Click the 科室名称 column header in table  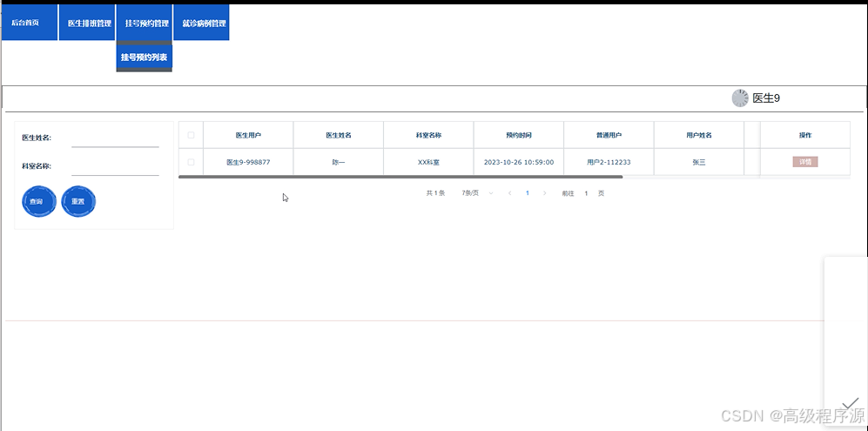pyautogui.click(x=428, y=135)
